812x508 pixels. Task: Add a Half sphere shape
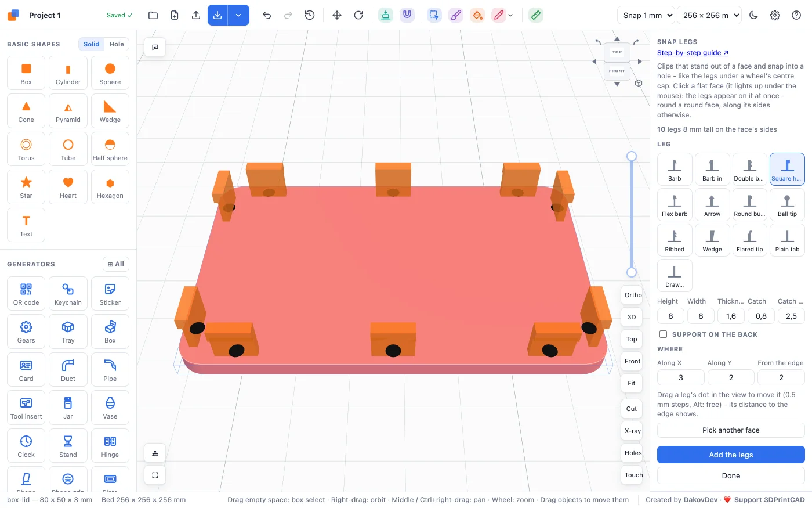coord(110,149)
